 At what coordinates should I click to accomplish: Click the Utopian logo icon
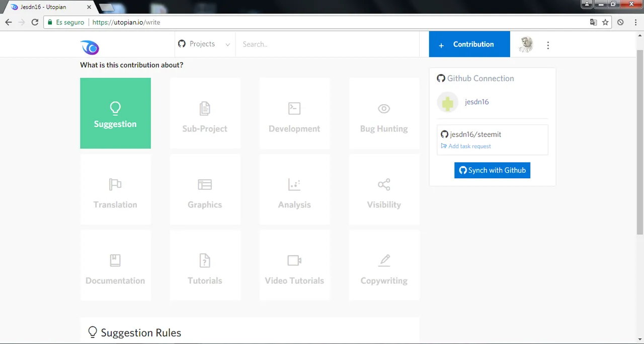(x=90, y=47)
